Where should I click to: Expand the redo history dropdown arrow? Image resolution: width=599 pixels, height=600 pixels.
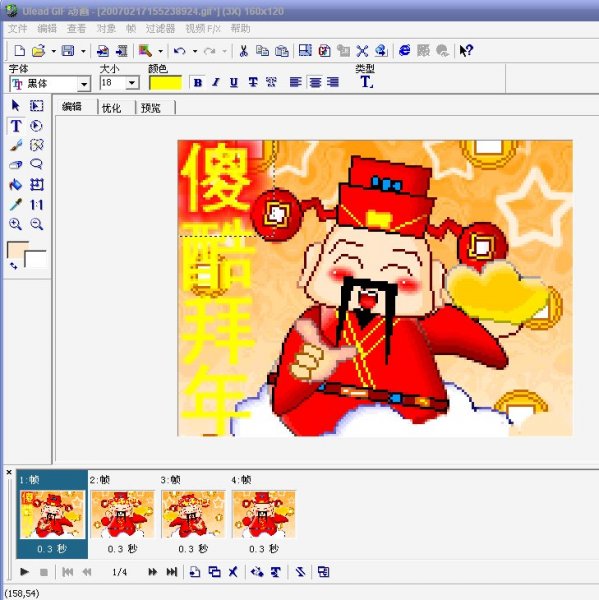coord(225,51)
